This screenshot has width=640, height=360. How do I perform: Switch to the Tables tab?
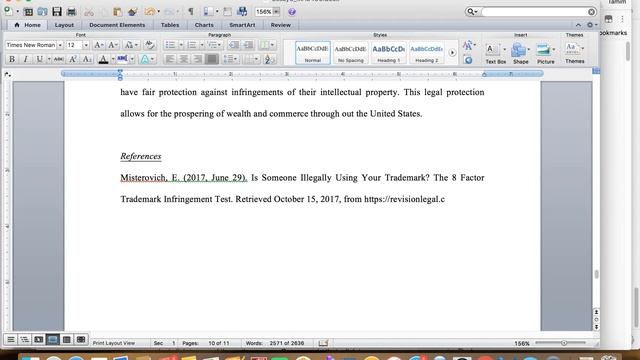click(x=170, y=25)
